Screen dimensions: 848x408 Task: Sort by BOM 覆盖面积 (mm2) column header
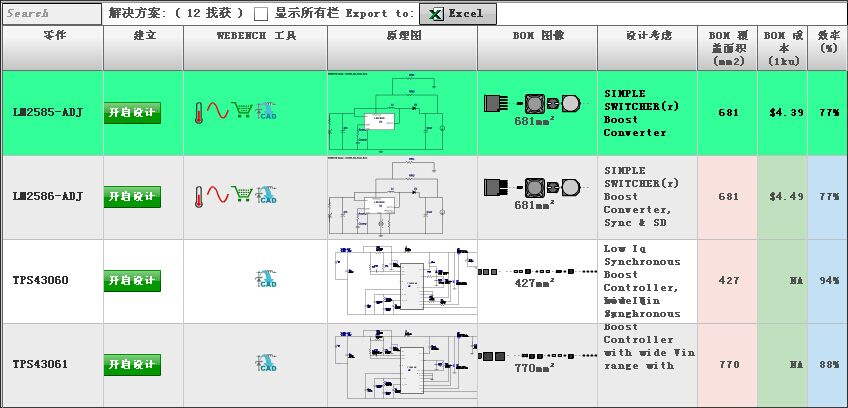(x=727, y=48)
